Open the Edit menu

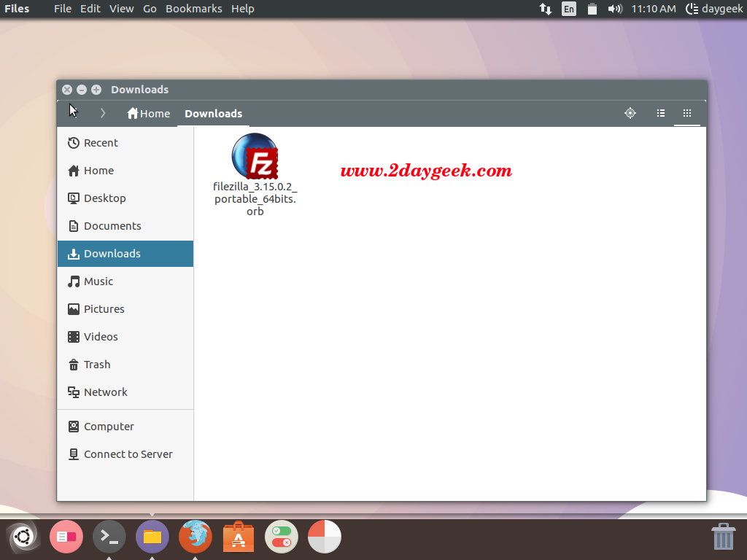(x=90, y=9)
